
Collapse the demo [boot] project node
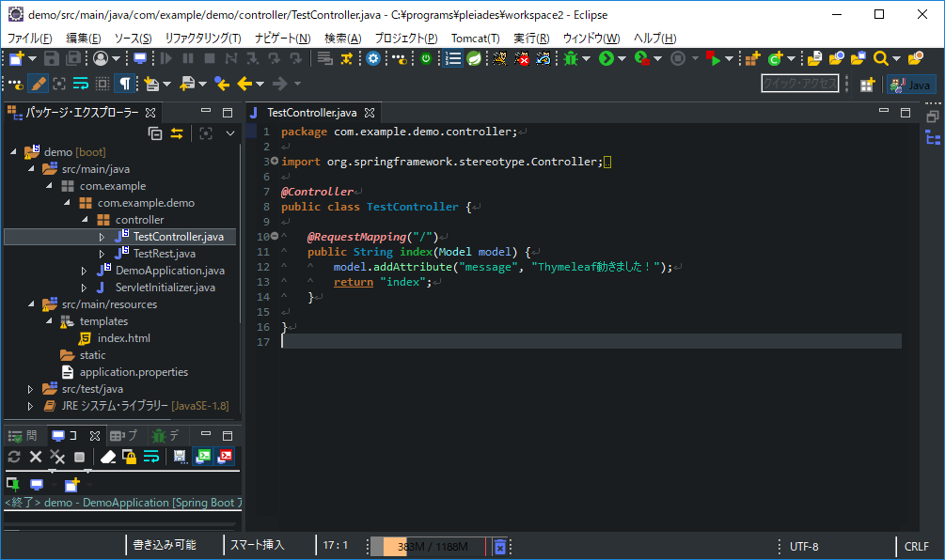[x=13, y=151]
